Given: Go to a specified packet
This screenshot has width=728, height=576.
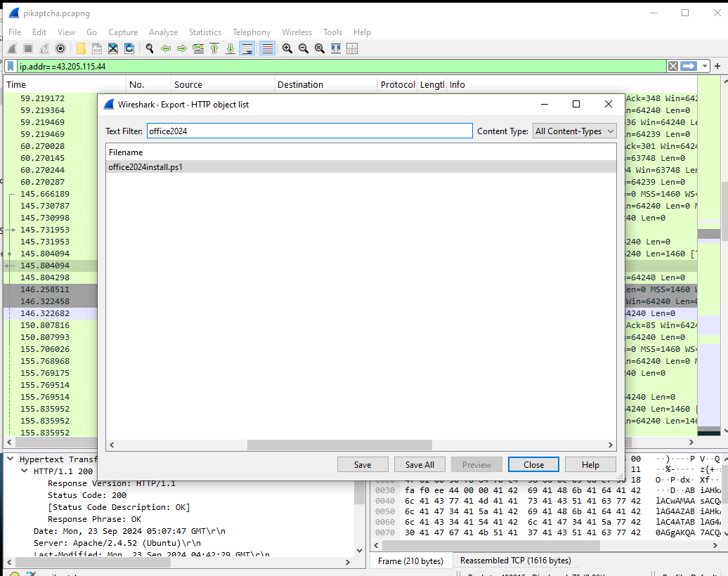Looking at the screenshot, I should coord(198,48).
